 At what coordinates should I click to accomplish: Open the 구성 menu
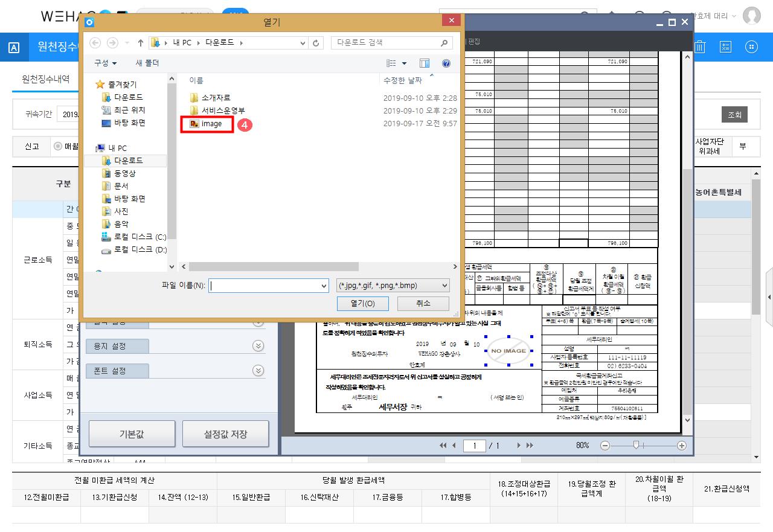tap(105, 63)
